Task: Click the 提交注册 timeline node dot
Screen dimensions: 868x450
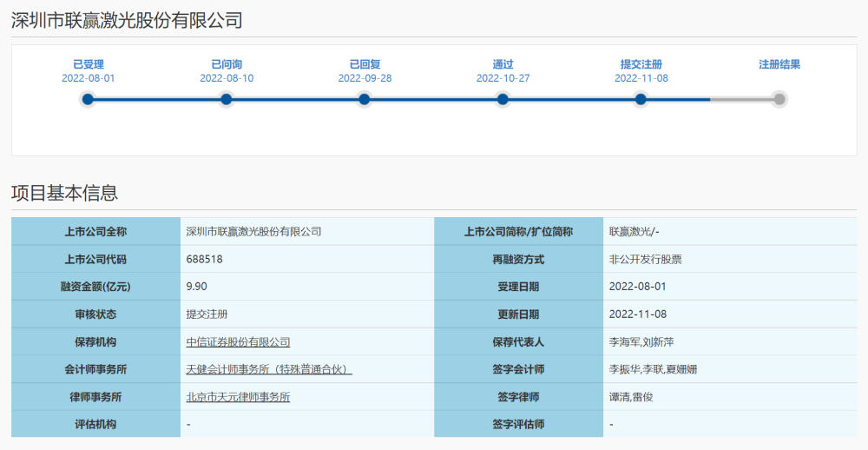Action: click(641, 100)
